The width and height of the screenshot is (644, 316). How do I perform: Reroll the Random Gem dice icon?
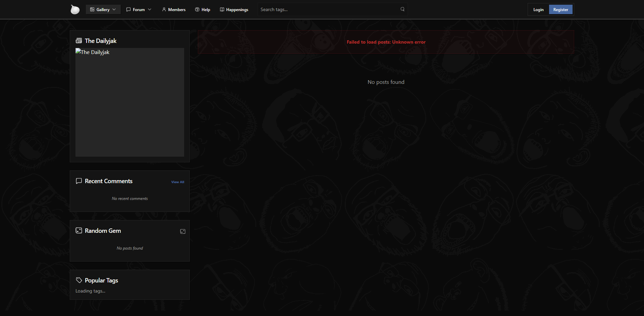click(x=183, y=231)
